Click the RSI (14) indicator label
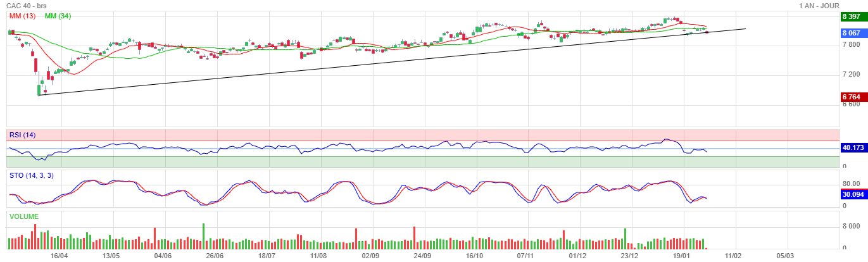Screen dimensions: 868x262 click(x=22, y=134)
